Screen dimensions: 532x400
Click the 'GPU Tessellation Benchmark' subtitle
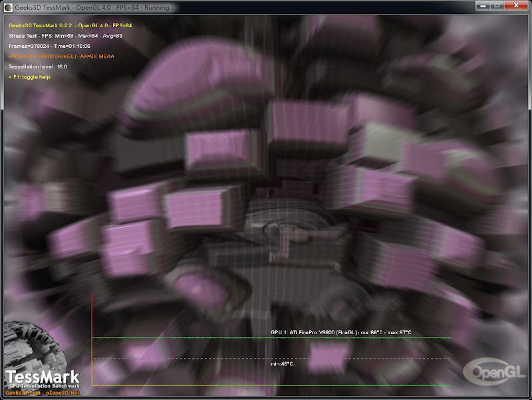click(x=44, y=386)
